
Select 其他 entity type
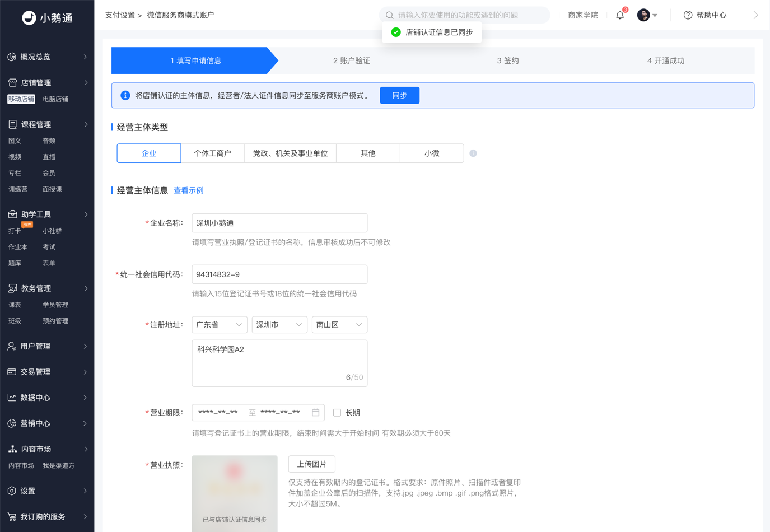click(x=368, y=153)
